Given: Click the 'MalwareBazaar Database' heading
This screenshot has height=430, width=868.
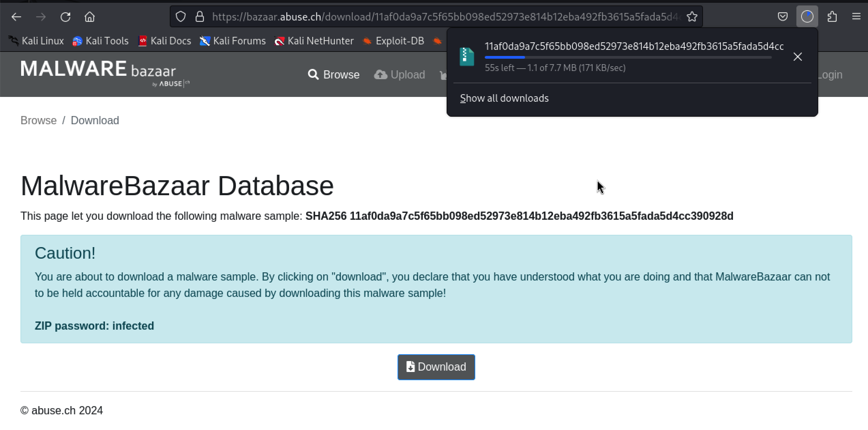Looking at the screenshot, I should [177, 186].
